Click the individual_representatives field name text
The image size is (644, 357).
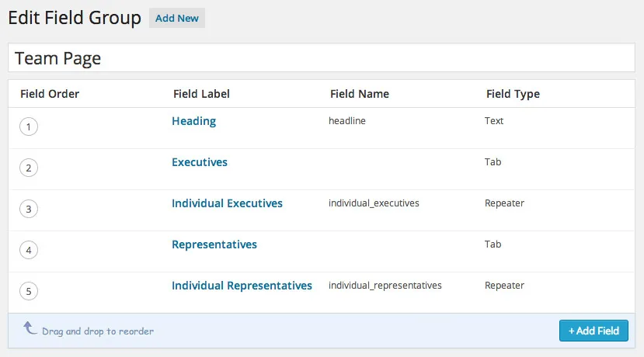385,286
